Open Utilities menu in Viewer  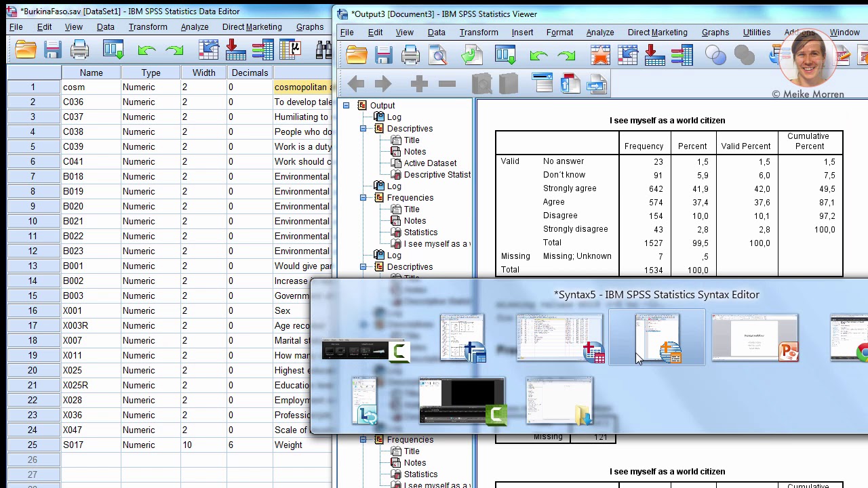756,33
